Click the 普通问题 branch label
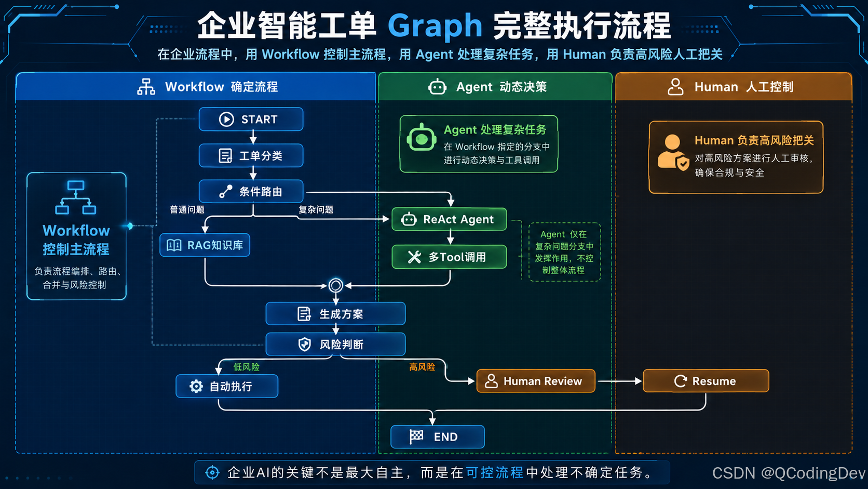 187,210
